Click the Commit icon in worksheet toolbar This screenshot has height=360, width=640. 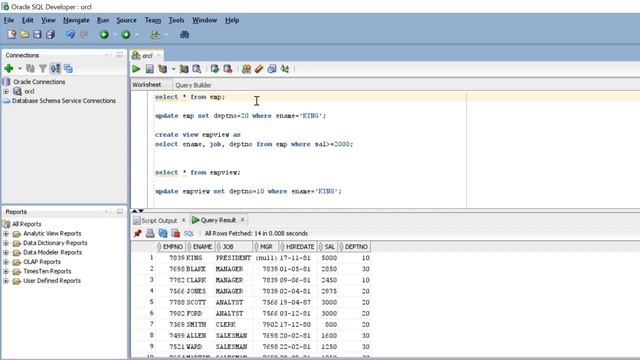point(215,69)
